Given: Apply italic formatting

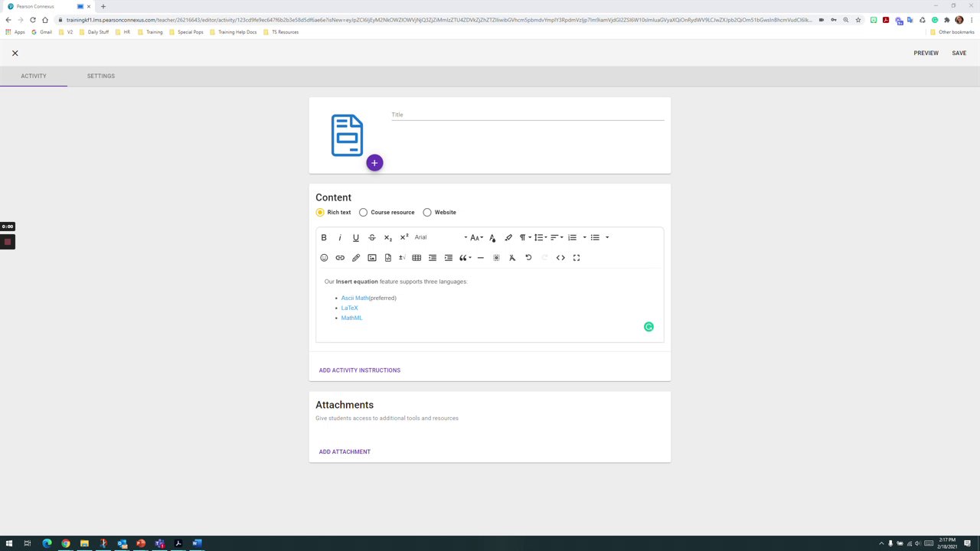Looking at the screenshot, I should (340, 237).
